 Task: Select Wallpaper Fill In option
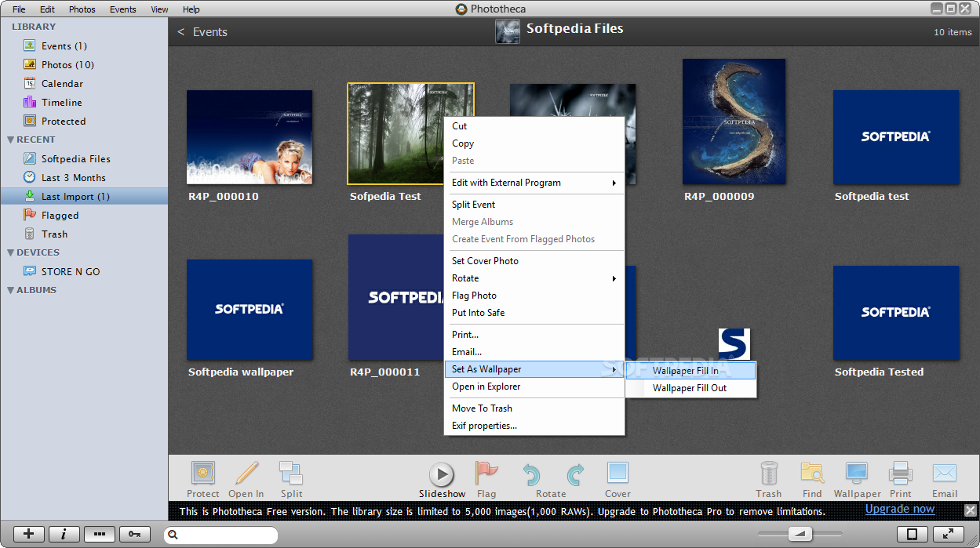[x=690, y=371]
